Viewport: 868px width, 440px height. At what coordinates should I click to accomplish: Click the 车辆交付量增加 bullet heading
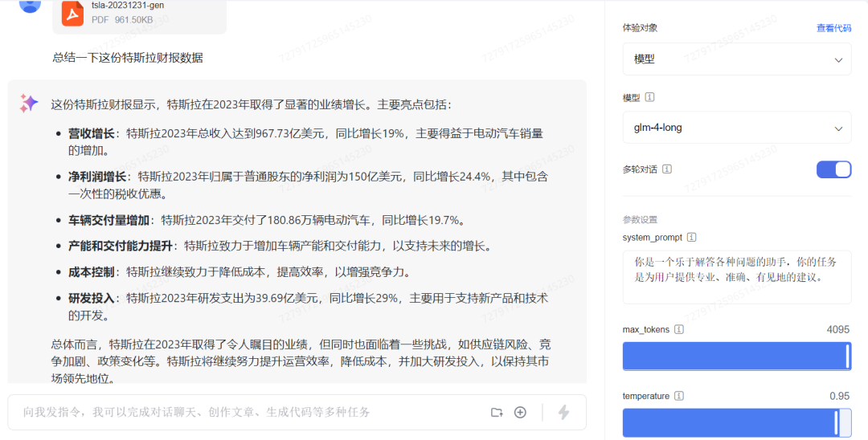coord(108,221)
